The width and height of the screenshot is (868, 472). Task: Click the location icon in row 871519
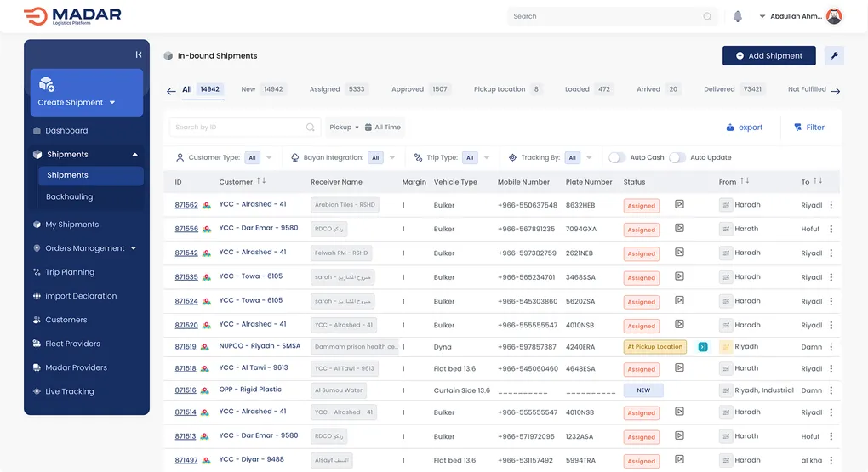click(x=726, y=347)
